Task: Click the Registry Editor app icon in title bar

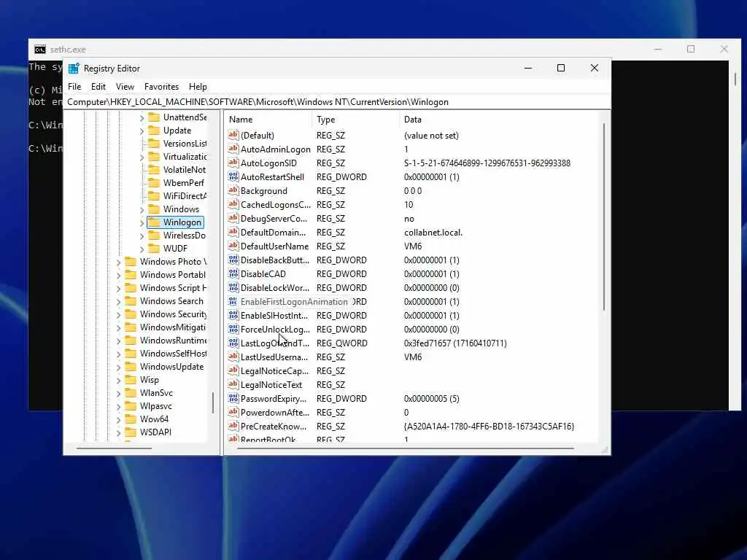Action: tap(74, 69)
